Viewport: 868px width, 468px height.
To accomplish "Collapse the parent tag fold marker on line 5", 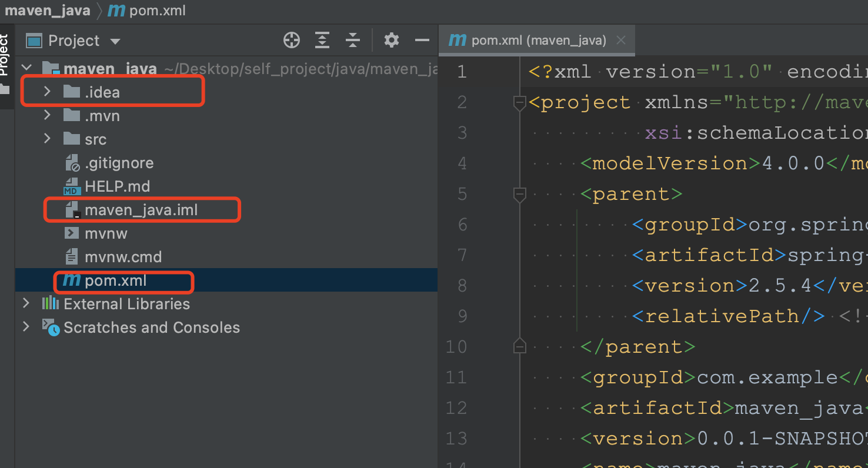I will pyautogui.click(x=519, y=195).
